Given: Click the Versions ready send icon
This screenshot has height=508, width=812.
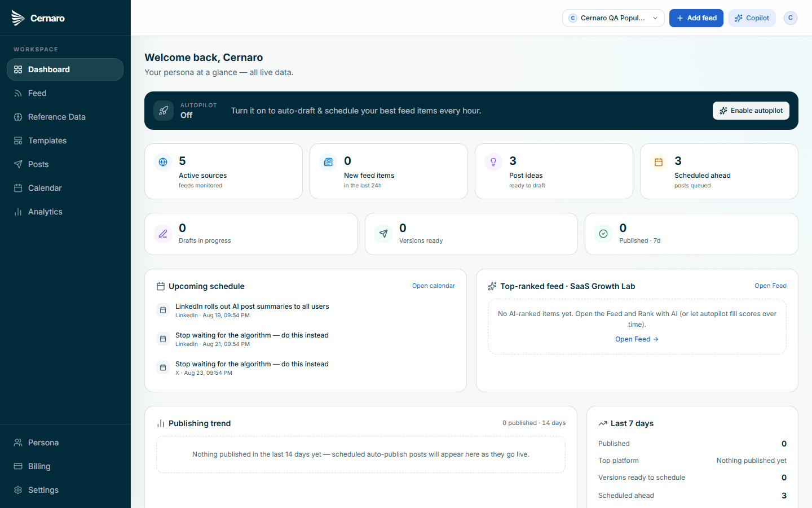Looking at the screenshot, I should click(x=383, y=234).
